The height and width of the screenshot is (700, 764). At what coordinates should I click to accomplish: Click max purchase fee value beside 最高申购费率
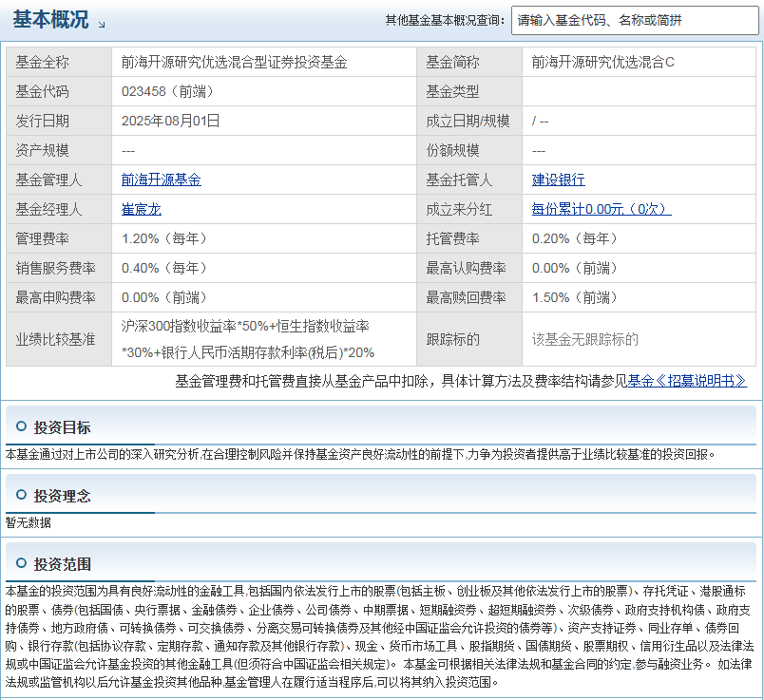[163, 297]
